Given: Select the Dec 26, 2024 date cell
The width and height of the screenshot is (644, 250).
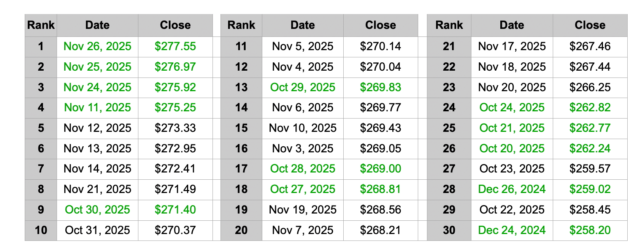Looking at the screenshot, I should coord(512,189).
